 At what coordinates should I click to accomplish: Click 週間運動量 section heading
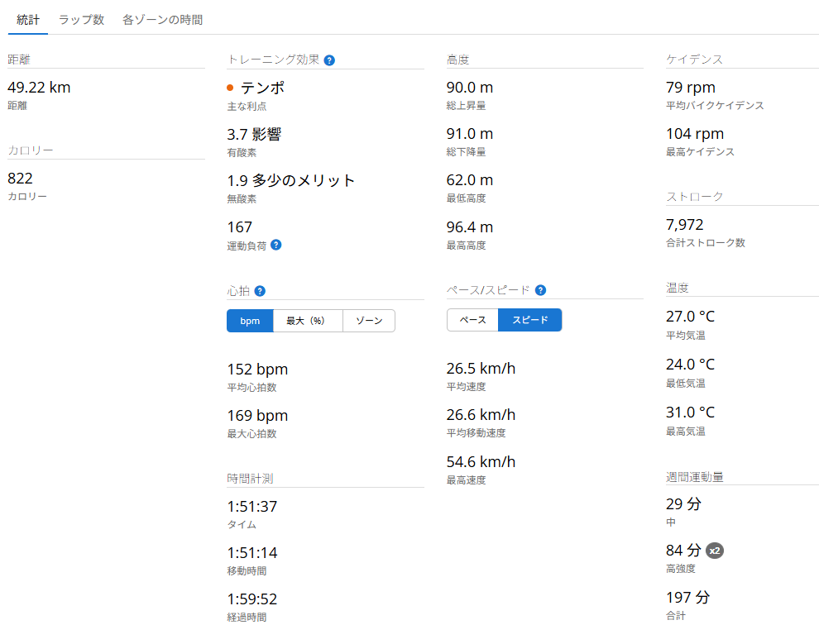(694, 477)
